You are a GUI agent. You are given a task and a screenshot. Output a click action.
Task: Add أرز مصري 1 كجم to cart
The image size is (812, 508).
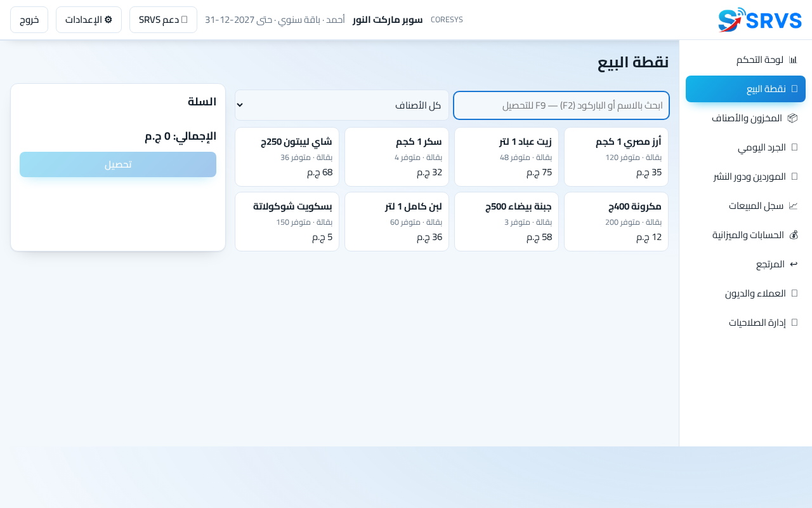pyautogui.click(x=617, y=157)
